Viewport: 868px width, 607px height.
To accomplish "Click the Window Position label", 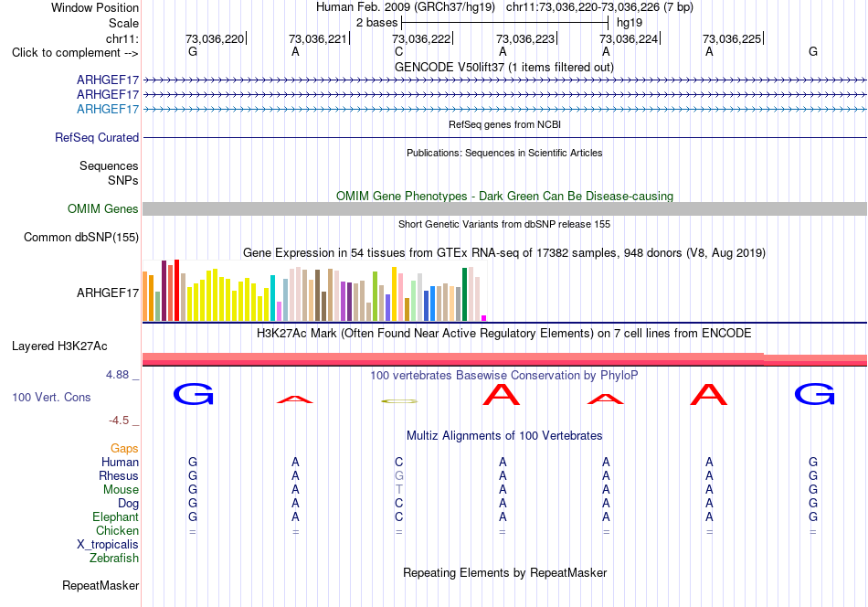I will coord(95,7).
